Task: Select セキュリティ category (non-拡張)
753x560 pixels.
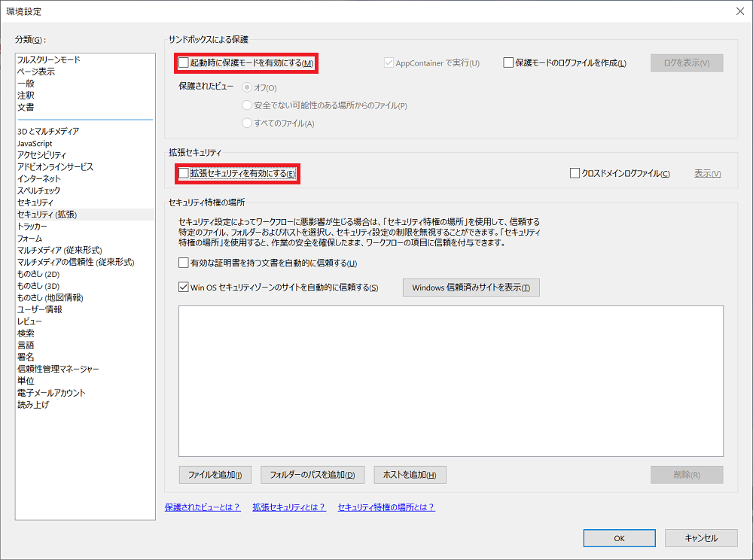Action: pos(35,202)
